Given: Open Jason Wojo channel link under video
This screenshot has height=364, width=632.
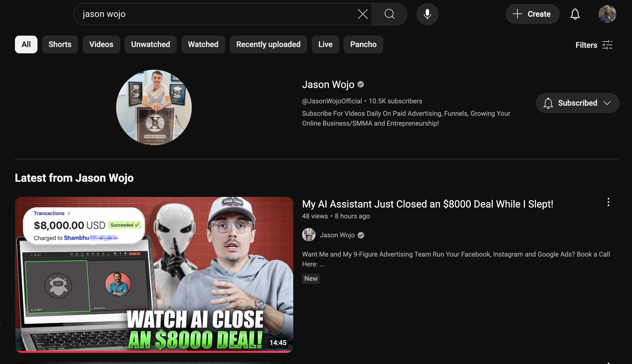Looking at the screenshot, I should [x=337, y=235].
